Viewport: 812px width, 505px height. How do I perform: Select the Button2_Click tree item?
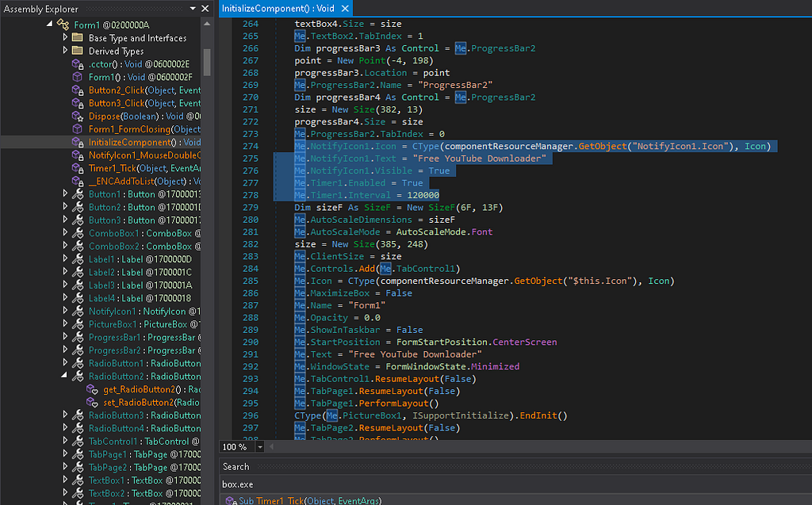point(144,90)
